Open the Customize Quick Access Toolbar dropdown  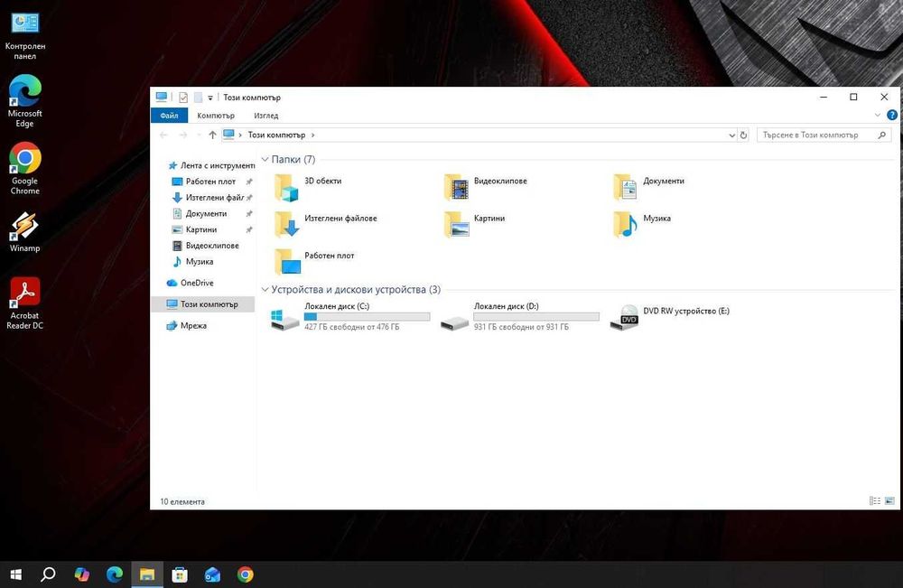point(210,98)
